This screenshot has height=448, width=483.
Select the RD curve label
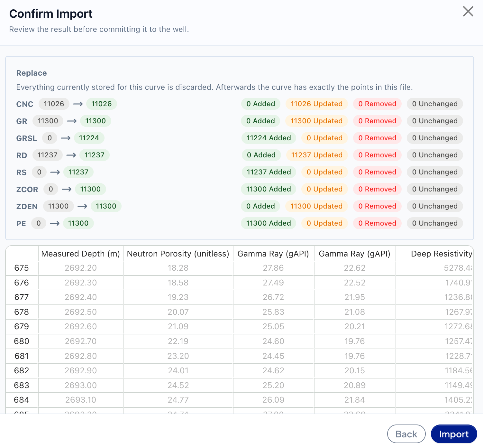pos(22,155)
